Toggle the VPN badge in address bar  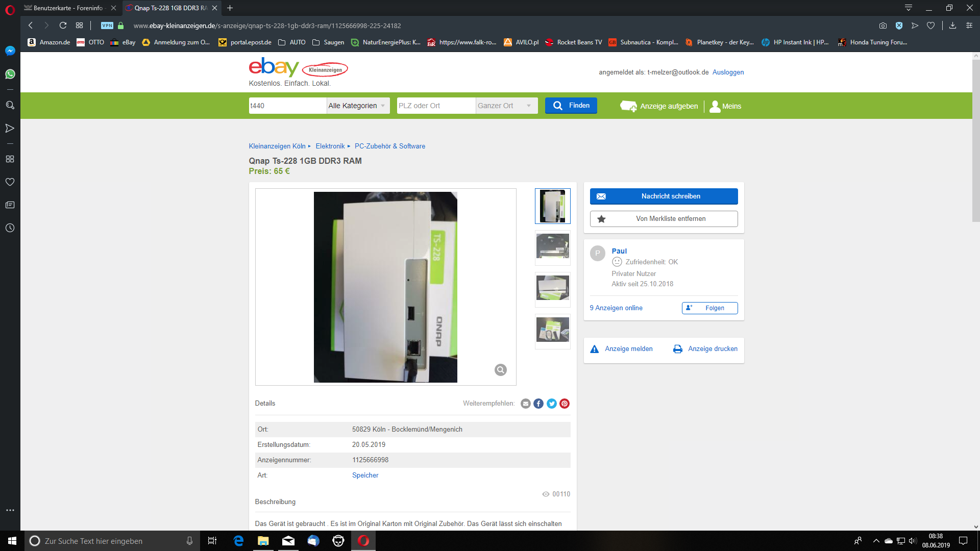pyautogui.click(x=107, y=26)
